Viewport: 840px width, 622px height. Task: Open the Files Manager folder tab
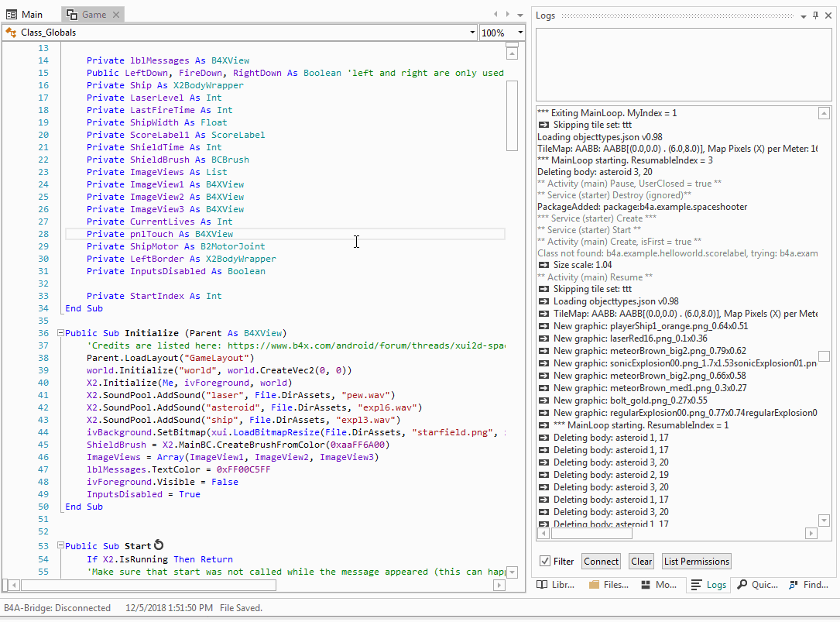coord(608,585)
